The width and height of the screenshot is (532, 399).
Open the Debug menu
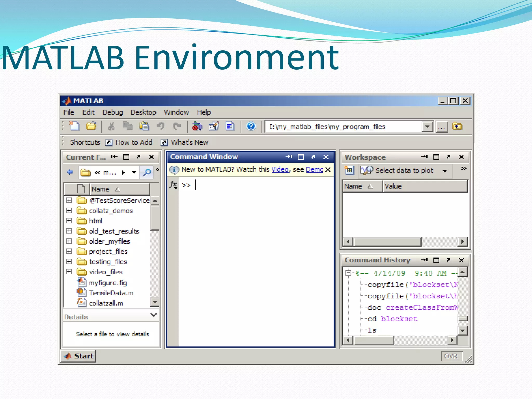coord(112,112)
